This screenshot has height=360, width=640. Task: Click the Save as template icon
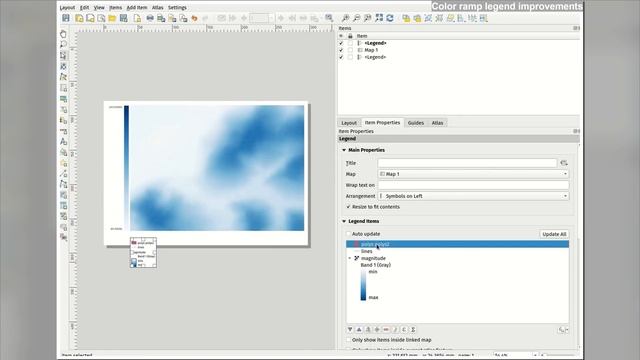[123, 18]
